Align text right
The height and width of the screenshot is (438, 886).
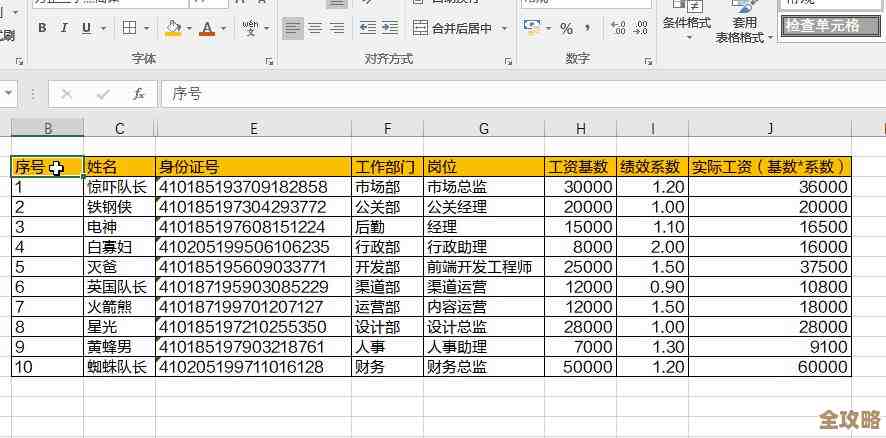click(x=337, y=28)
